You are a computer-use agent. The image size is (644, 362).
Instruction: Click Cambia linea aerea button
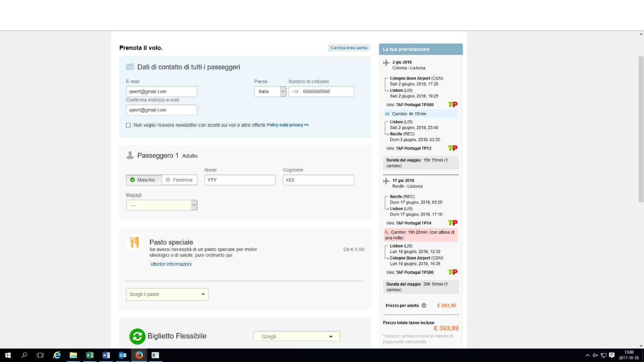349,48
